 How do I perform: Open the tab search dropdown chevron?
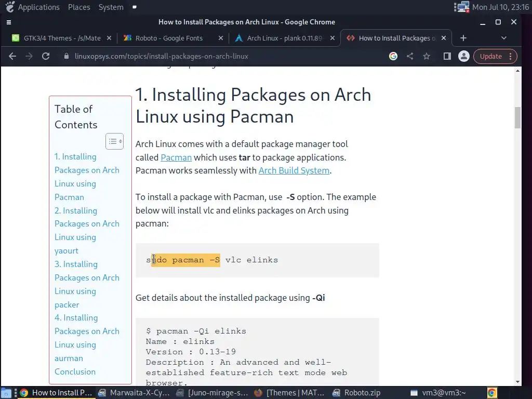[504, 38]
